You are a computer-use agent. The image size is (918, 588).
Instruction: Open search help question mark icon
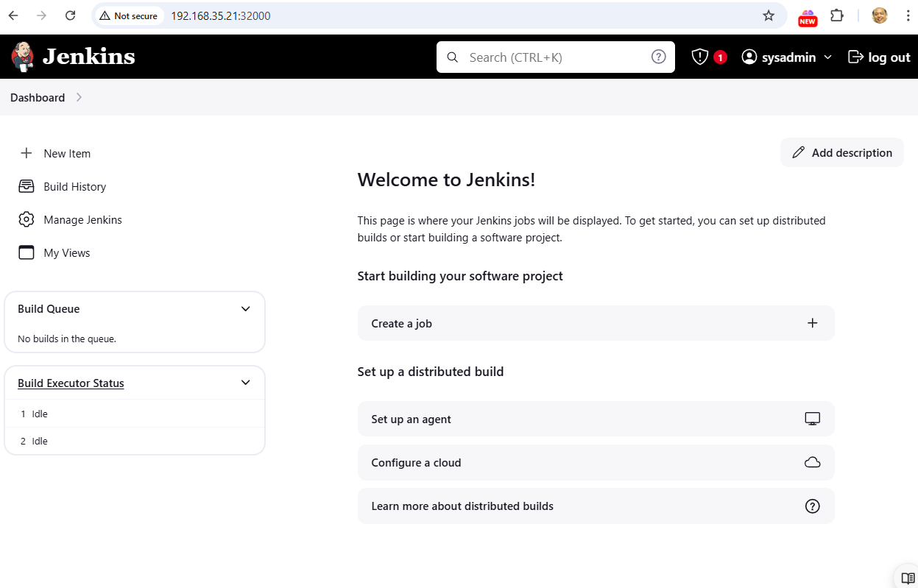(x=659, y=57)
